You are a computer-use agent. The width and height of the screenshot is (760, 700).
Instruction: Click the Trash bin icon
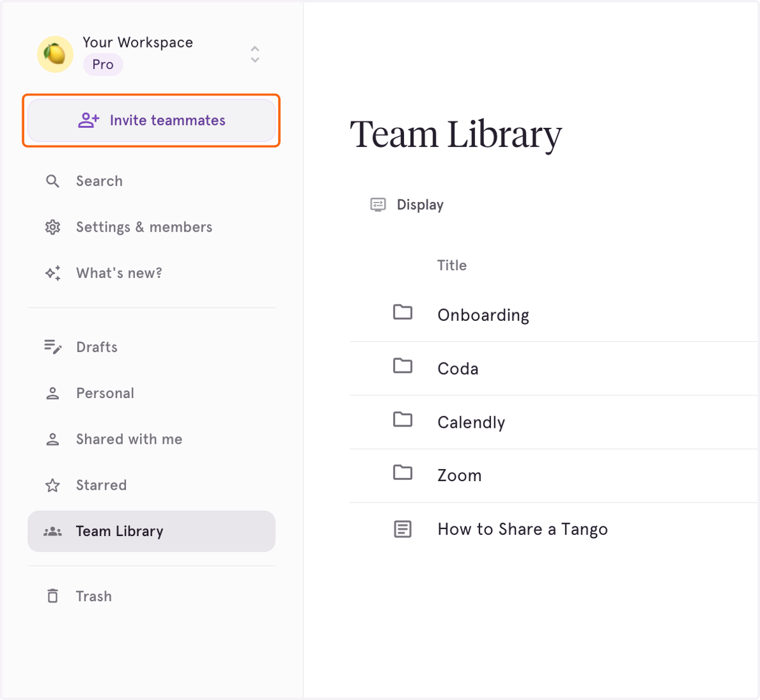pyautogui.click(x=53, y=596)
